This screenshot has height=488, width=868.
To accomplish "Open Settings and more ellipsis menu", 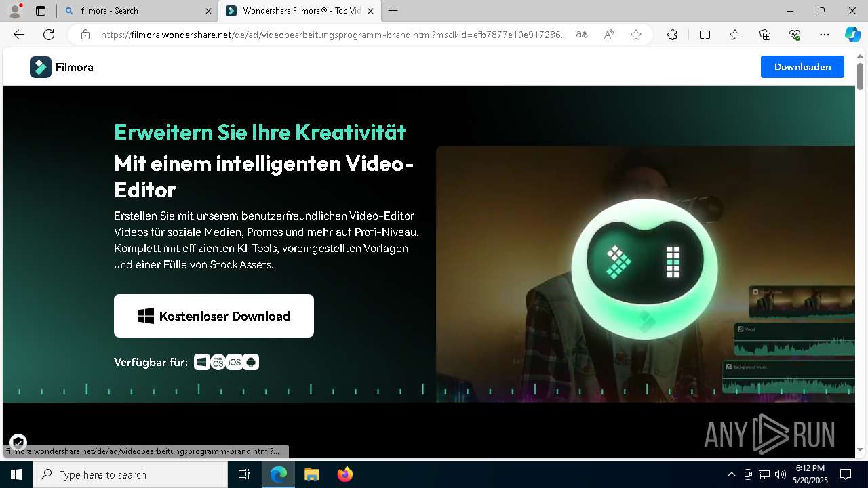I will 825,35.
